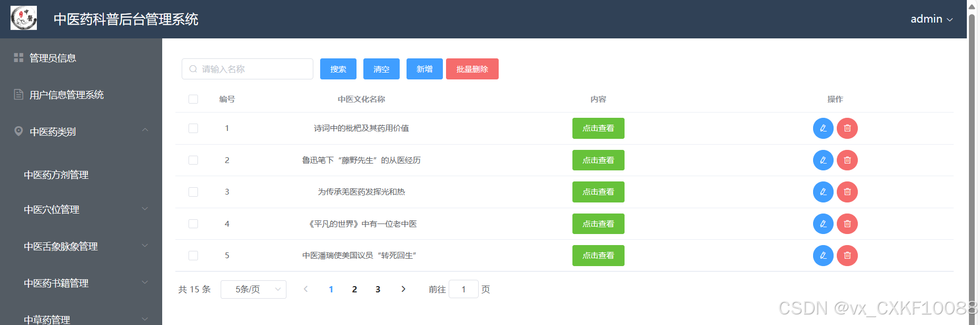This screenshot has height=325, width=980.
Task: Delete row 4 《平凡的世界》 entry
Action: [x=847, y=224]
